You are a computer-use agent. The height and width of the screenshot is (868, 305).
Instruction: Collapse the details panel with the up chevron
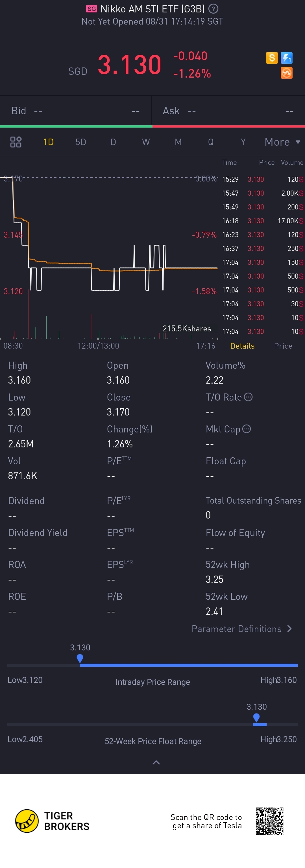click(x=156, y=762)
